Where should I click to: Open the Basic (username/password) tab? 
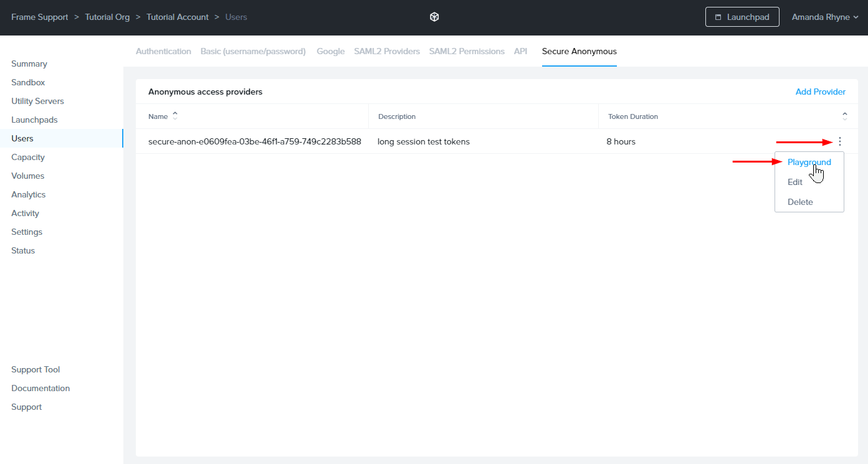(x=253, y=51)
